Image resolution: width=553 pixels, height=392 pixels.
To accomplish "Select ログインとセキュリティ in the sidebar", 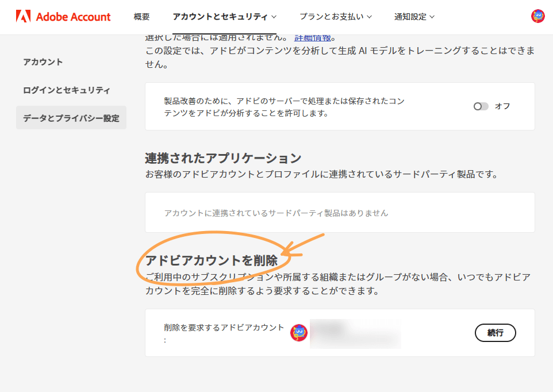I will pos(67,90).
